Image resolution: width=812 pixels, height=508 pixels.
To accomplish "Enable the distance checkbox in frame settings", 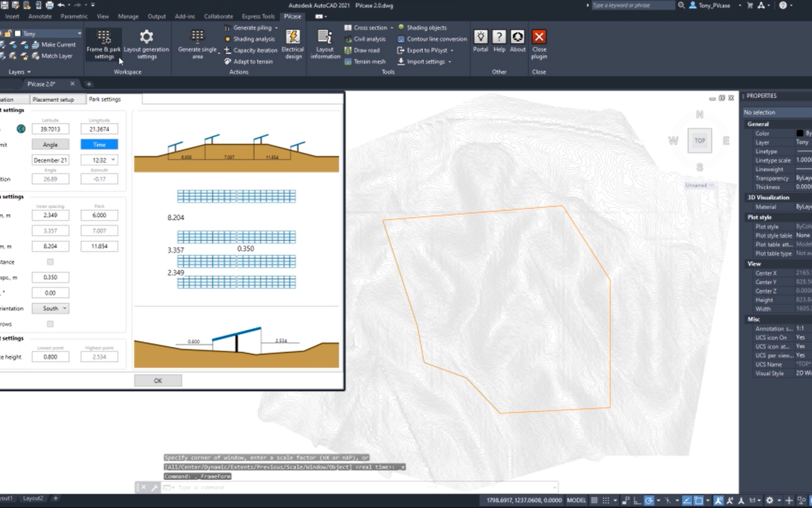I will 50,262.
